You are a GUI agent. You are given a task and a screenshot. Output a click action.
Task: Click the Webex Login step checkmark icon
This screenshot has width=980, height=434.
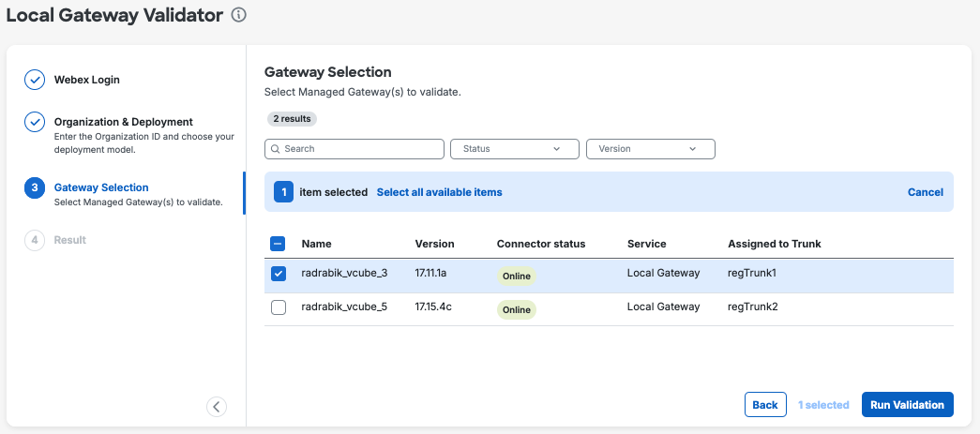coord(35,80)
